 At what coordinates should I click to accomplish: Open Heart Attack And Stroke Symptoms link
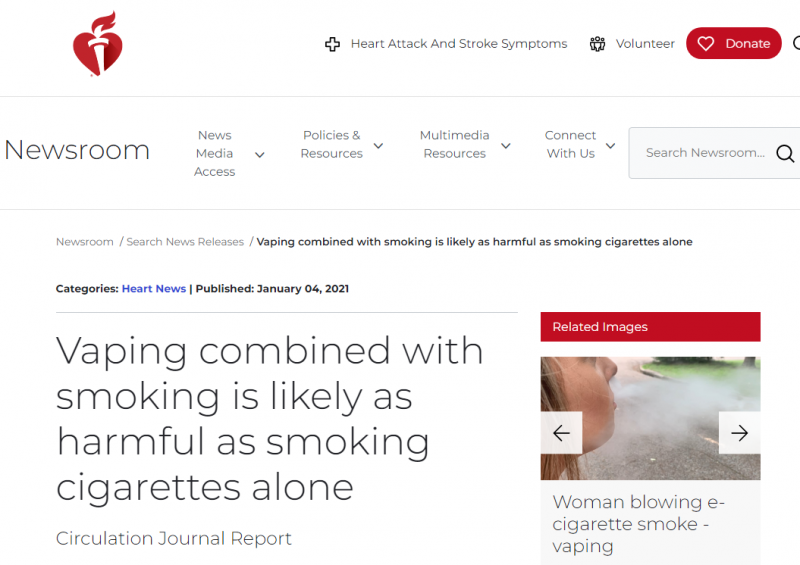click(459, 44)
